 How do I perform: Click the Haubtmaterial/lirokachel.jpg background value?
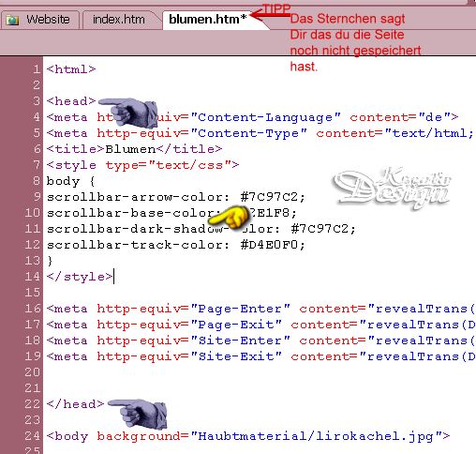316,436
